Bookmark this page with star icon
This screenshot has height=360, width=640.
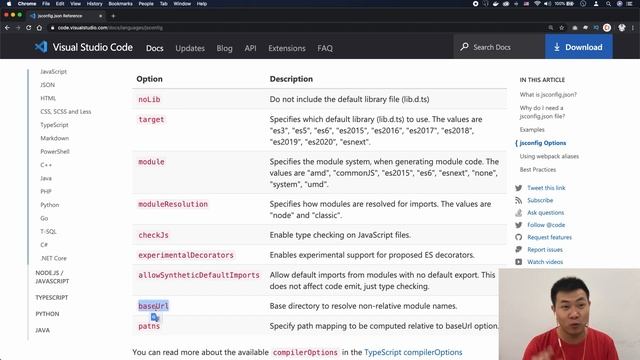click(x=562, y=28)
